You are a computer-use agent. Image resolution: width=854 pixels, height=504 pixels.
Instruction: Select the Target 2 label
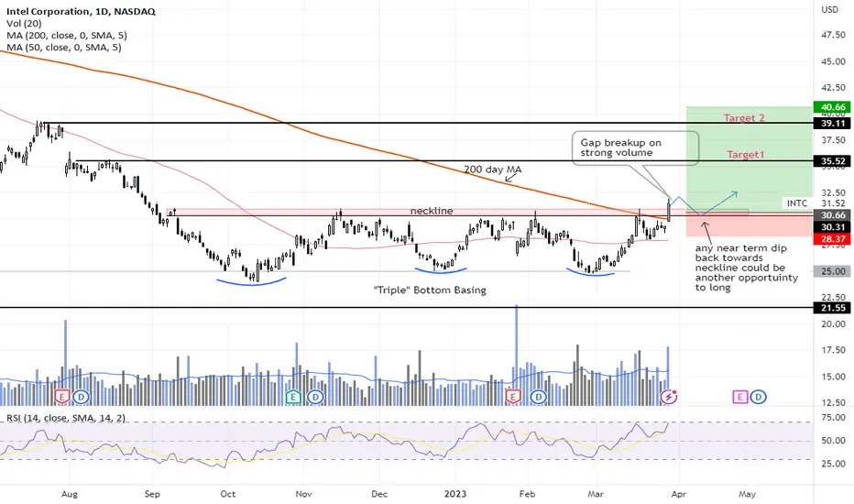[x=744, y=117]
